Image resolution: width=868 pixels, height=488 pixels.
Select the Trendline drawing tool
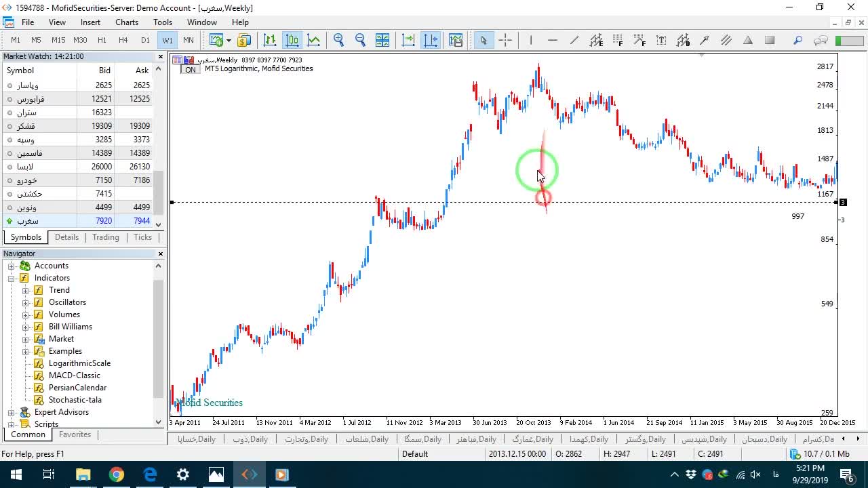coord(574,40)
